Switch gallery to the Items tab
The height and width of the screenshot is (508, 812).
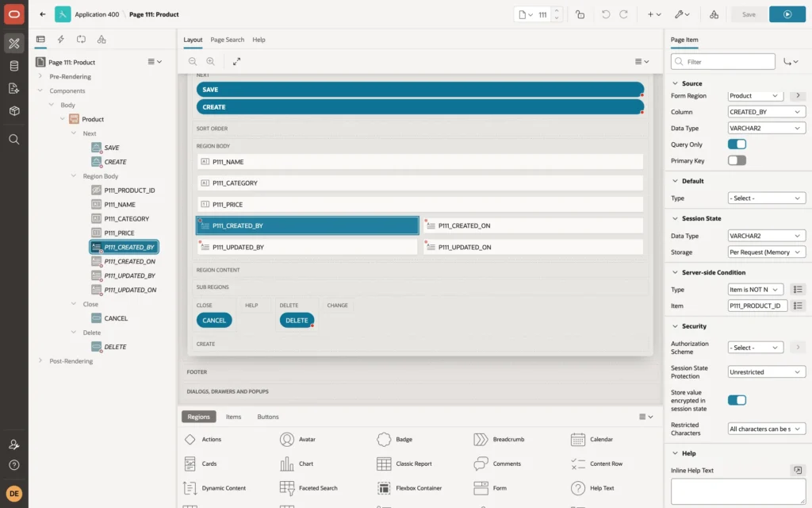(233, 417)
